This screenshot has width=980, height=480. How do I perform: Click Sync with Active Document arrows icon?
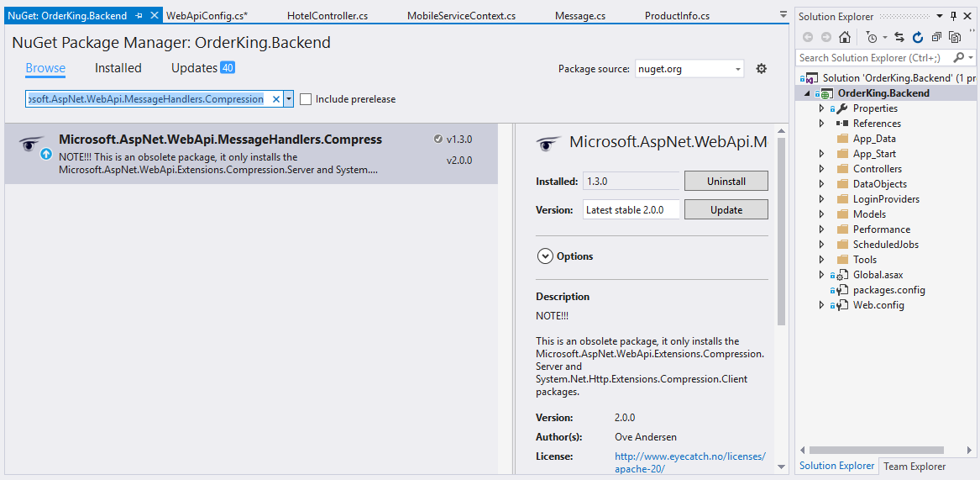point(899,37)
